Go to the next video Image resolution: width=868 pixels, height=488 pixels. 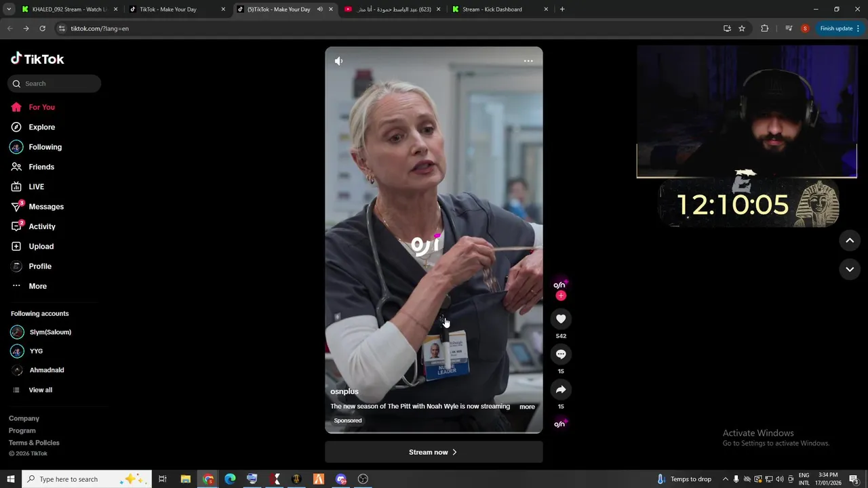(x=850, y=269)
